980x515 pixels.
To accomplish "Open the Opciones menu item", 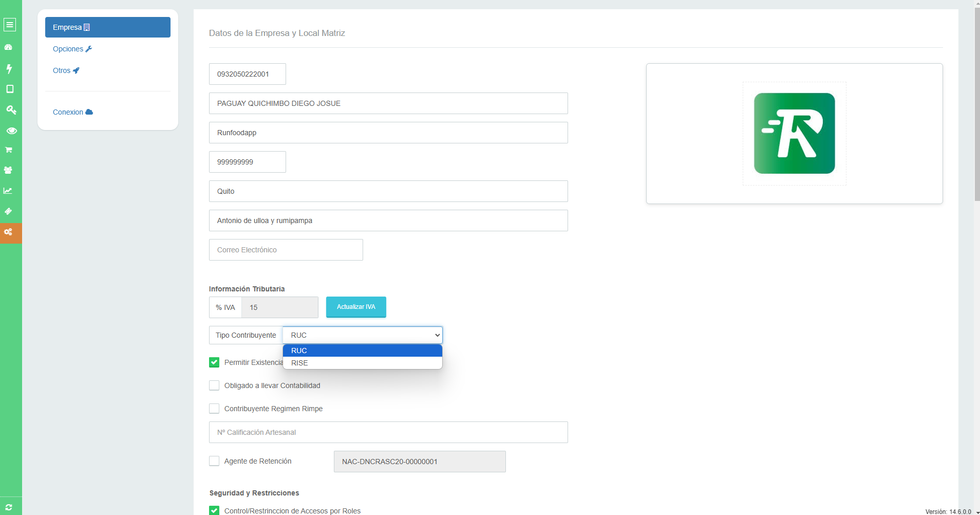I will pyautogui.click(x=72, y=49).
